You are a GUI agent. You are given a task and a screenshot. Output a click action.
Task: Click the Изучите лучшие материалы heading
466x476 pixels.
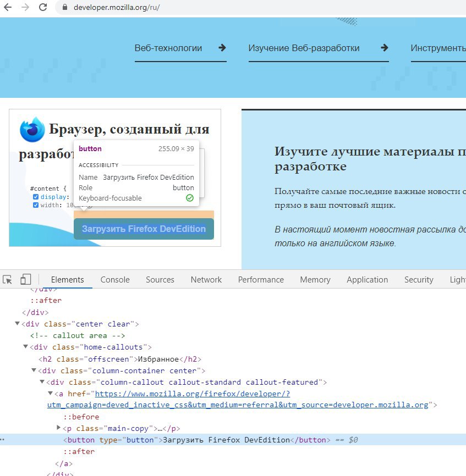370,158
